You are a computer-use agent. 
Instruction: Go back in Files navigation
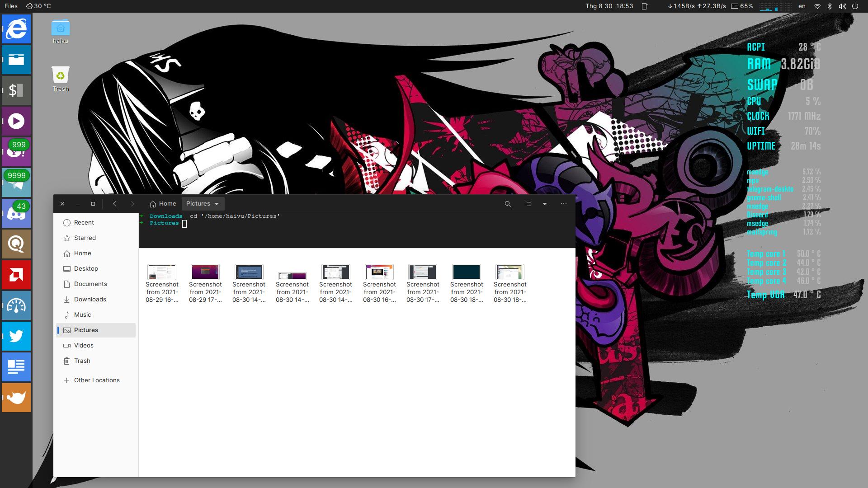[x=115, y=204]
